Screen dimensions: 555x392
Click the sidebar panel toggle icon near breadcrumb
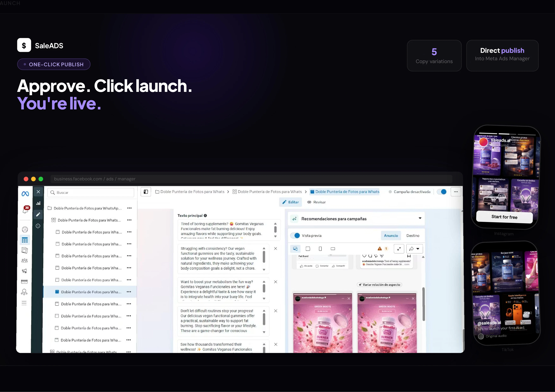click(146, 192)
